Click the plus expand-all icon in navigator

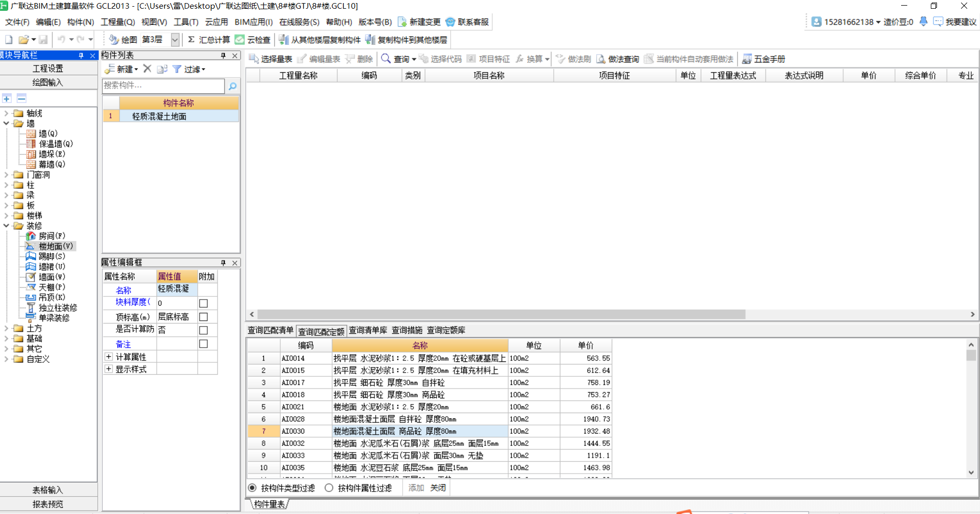coord(7,98)
